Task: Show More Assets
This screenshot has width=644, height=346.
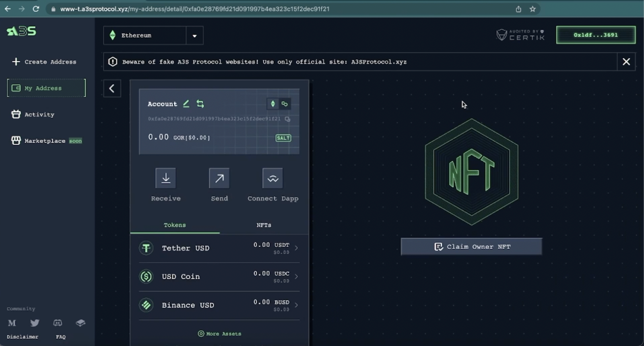Action: tap(219, 334)
